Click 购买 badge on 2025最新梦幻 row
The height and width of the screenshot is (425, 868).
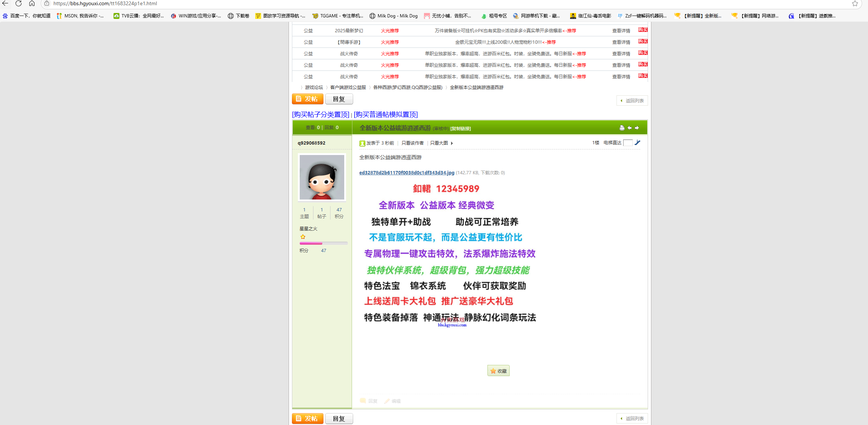(x=643, y=30)
